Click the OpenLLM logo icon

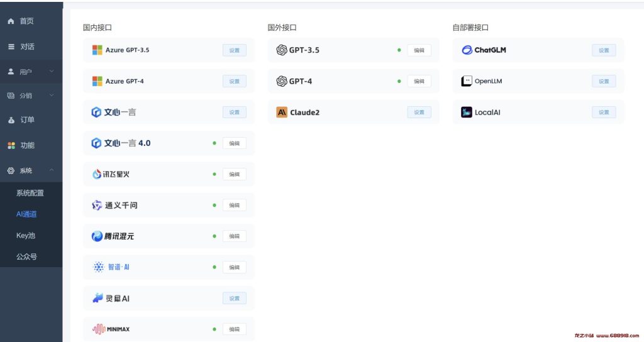(467, 81)
